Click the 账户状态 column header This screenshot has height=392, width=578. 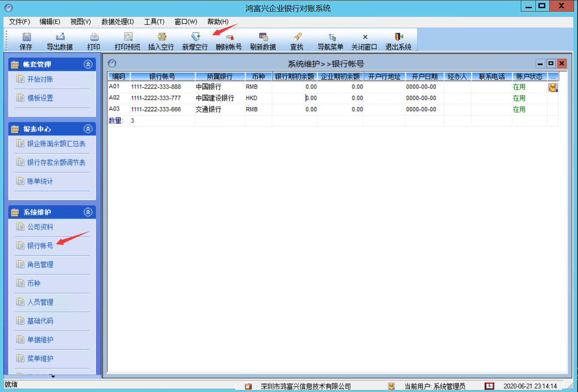click(529, 77)
